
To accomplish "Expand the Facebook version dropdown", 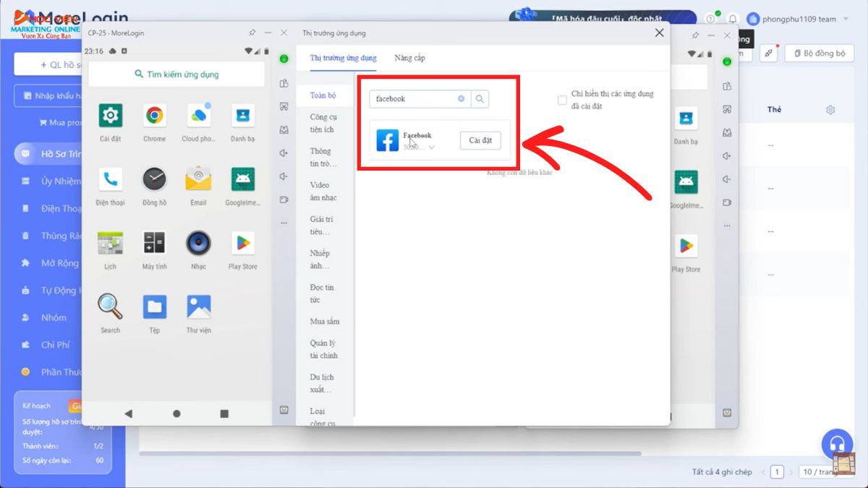I will pos(432,147).
